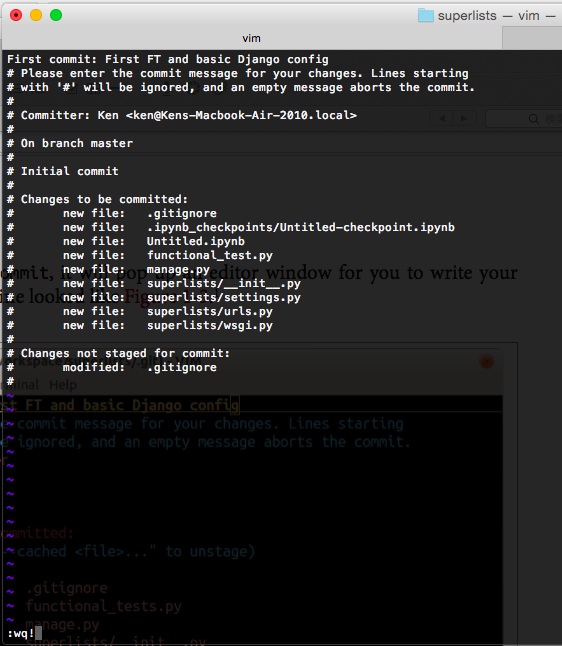Click the superlists folder icon in title bar

pyautogui.click(x=426, y=16)
